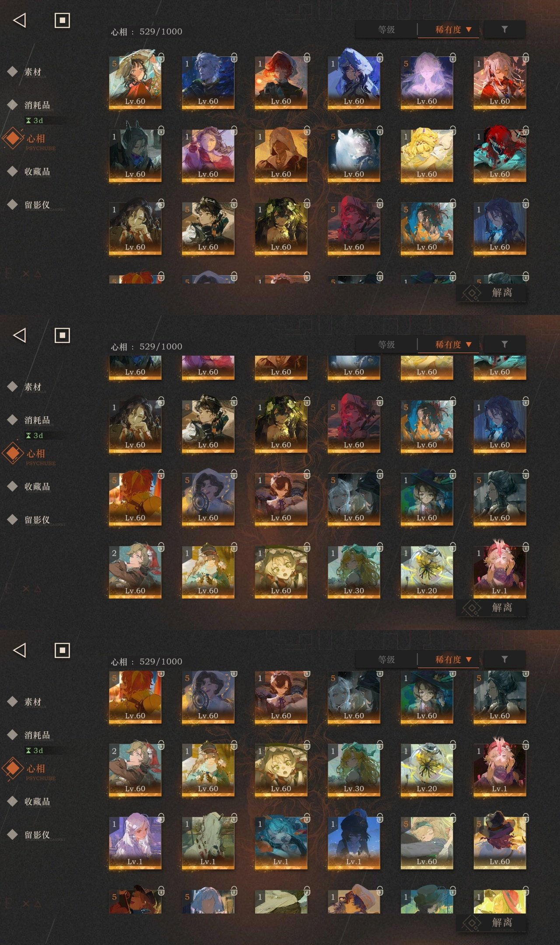This screenshot has height=945, width=560.
Task: Select the Lv.30 blonde psychube in the bottom screenshot
Action: coord(353,770)
